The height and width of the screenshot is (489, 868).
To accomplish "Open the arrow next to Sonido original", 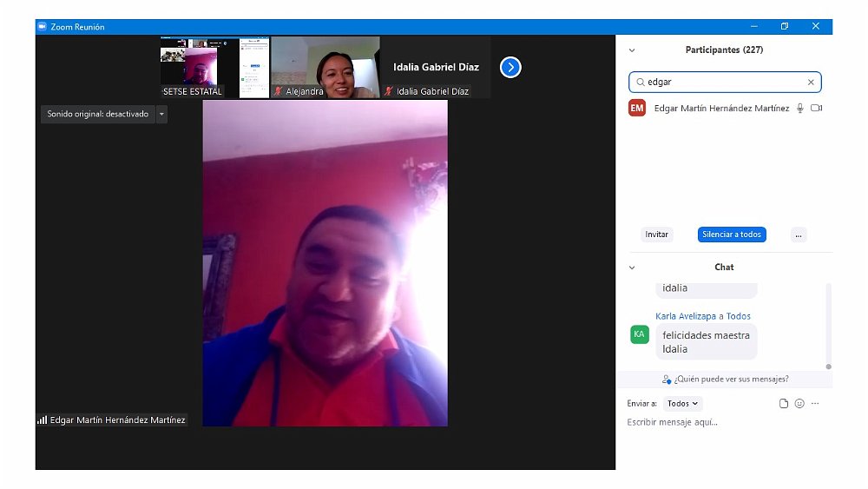I will tap(161, 114).
